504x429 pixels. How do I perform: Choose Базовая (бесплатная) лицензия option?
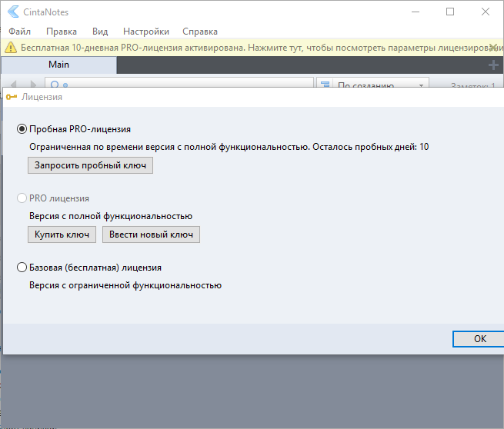(22, 267)
